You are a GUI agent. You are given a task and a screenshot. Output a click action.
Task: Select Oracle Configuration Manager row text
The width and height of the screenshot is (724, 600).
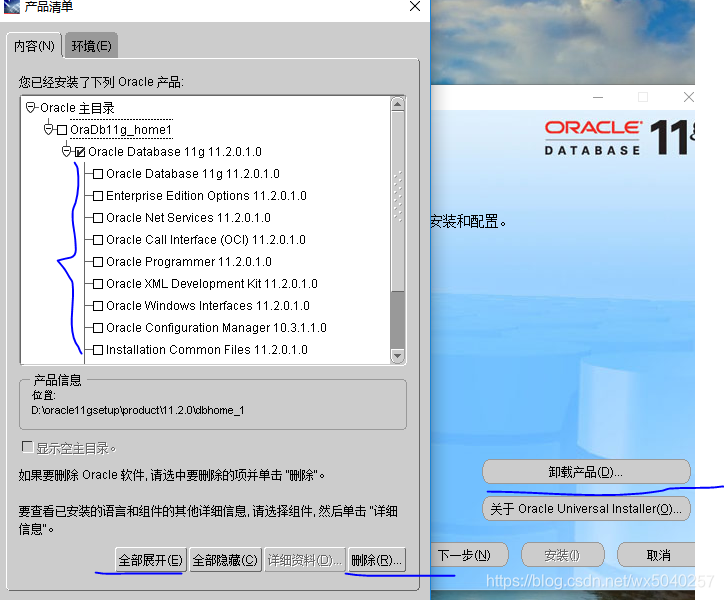[x=217, y=327]
